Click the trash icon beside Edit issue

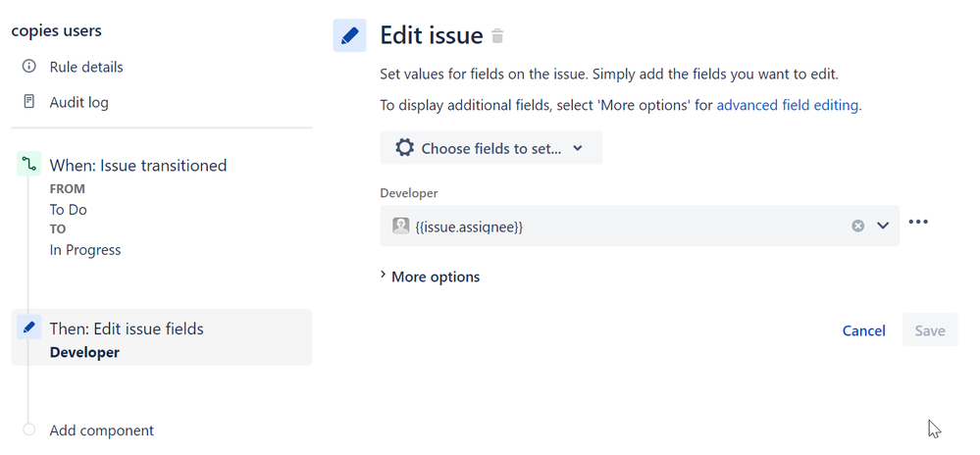(x=497, y=36)
